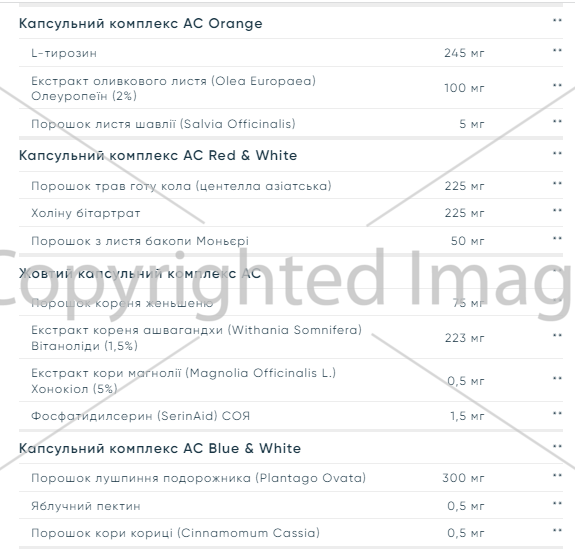Click the Порошок трав готу кола row

[291, 186]
